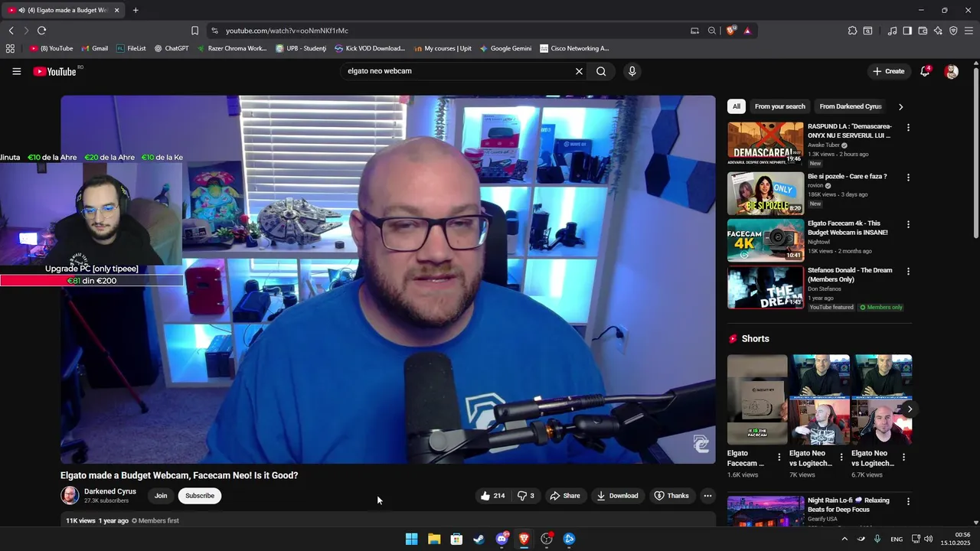Subscribe to Darkened Cyrus
Screen dimensions: 980x551
point(200,496)
